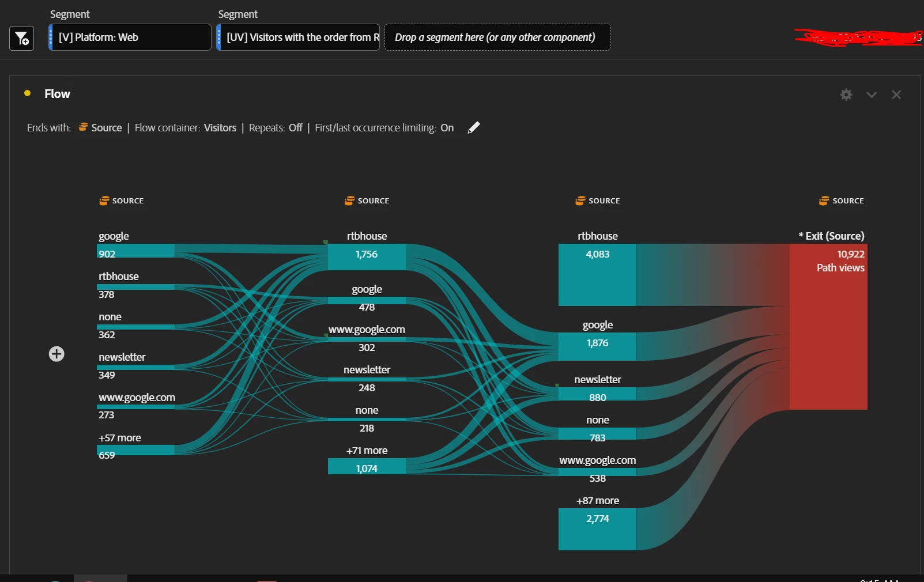Click the rtbhouse node with 4,083
Viewport: 924px width, 582px height.
[597, 274]
